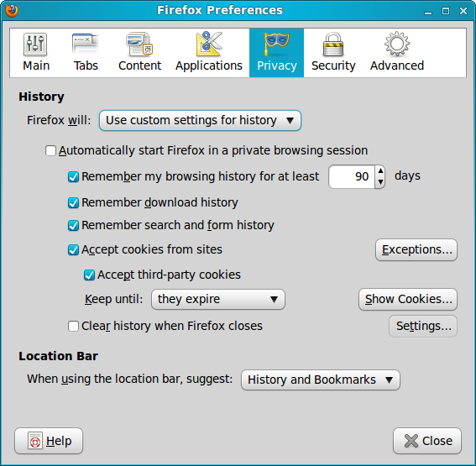Maximize the Firefox Preferences window
This screenshot has width=476, height=466.
pos(446,11)
